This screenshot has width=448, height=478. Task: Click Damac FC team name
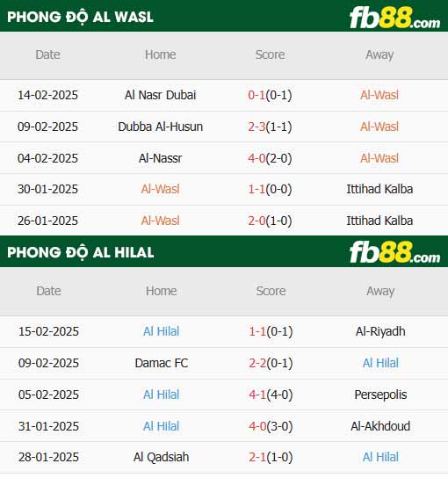click(162, 363)
